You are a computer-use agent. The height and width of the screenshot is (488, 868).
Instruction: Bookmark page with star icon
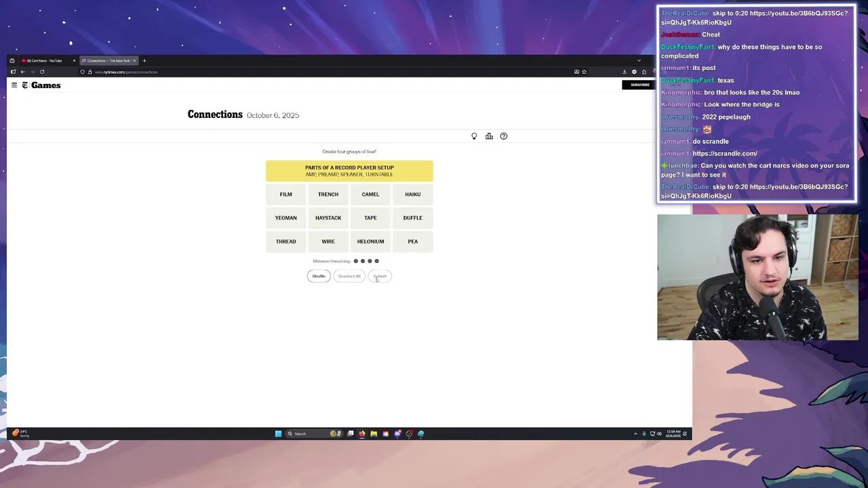click(584, 72)
